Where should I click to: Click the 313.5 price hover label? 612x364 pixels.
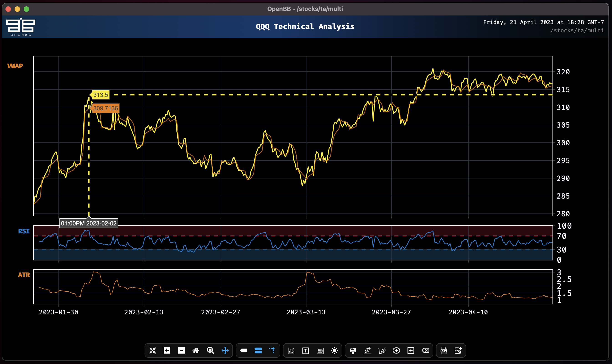(x=100, y=95)
